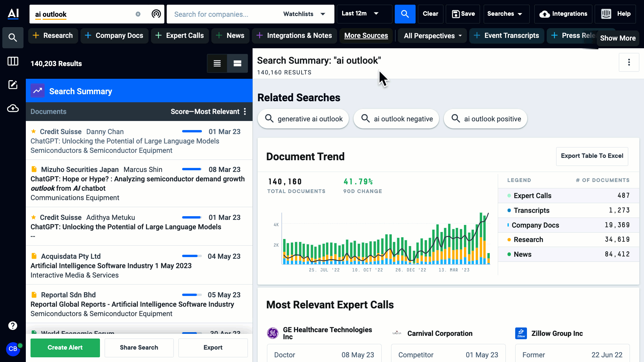This screenshot has height=362, width=644.
Task: Click Create Alert
Action: click(65, 348)
